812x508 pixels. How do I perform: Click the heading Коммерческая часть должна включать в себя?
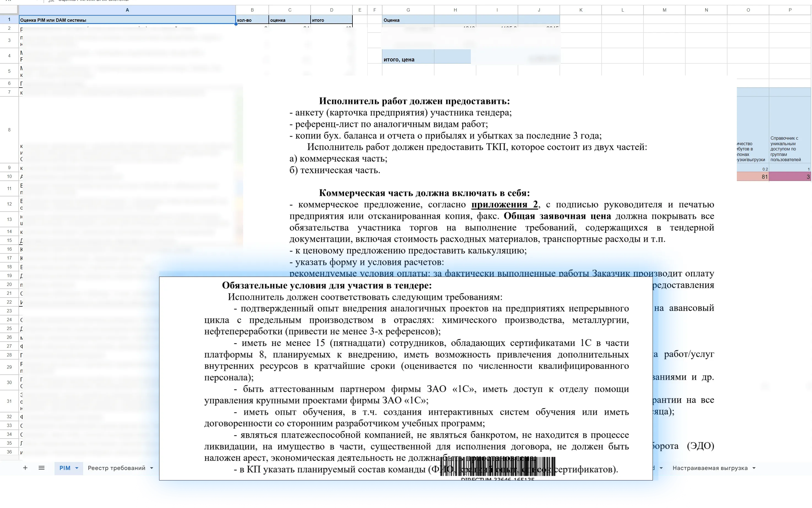click(424, 193)
